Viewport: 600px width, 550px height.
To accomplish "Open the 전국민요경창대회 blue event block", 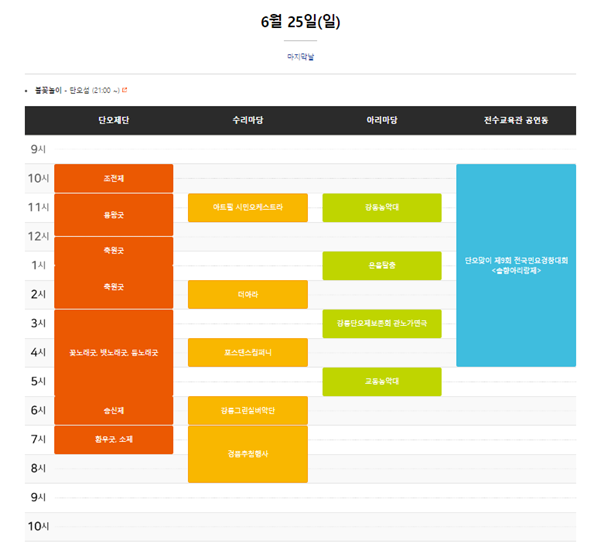I will pos(516,265).
